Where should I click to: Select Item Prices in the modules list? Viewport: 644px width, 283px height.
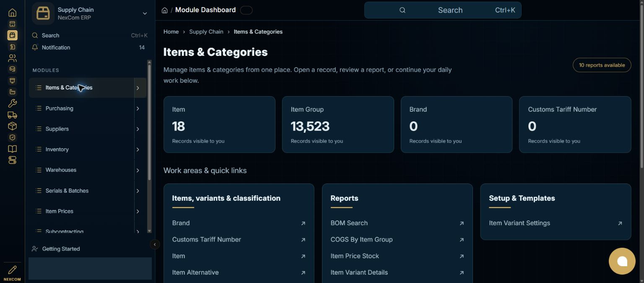pyautogui.click(x=82, y=211)
